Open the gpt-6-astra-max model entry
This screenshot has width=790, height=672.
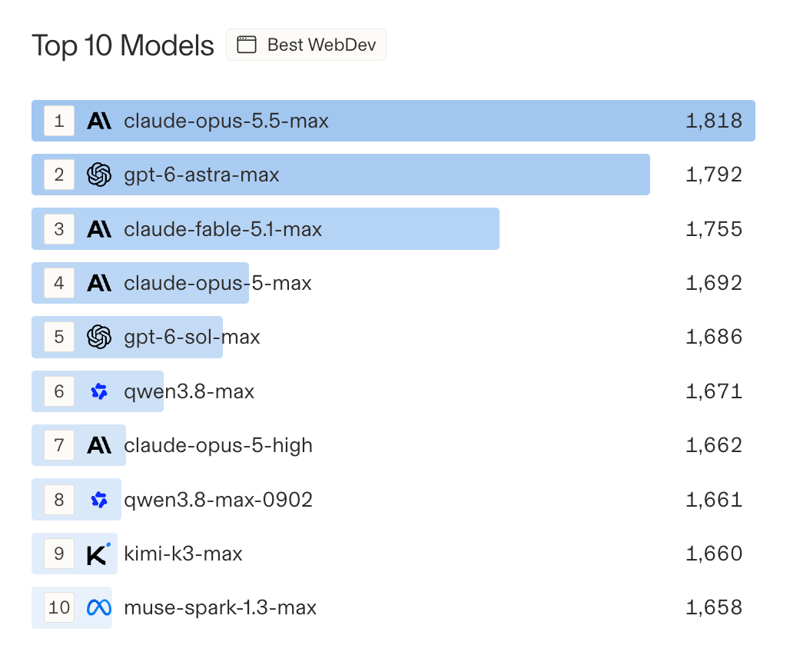coord(393,175)
